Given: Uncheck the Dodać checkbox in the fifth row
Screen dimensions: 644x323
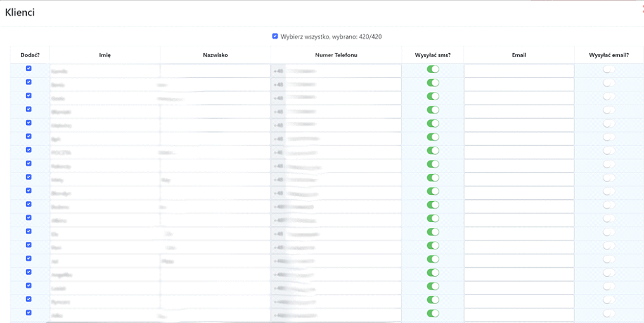Looking at the screenshot, I should pos(29,122).
